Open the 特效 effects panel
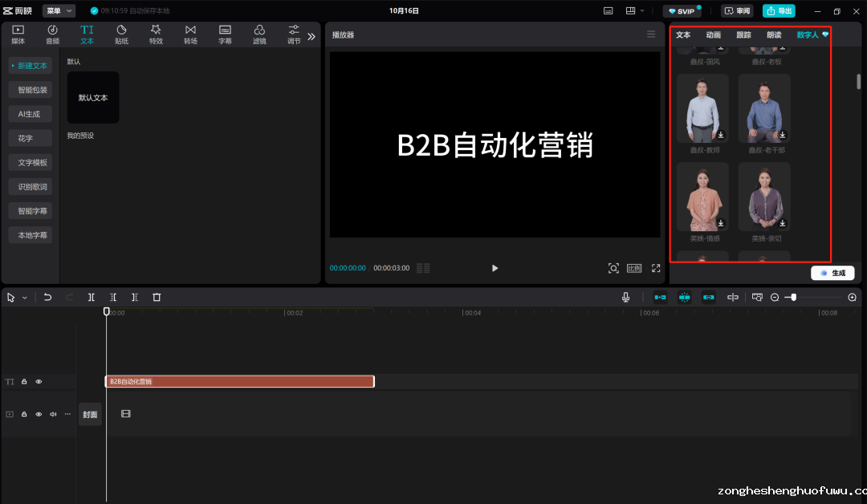Viewport: 867px width, 504px height. tap(156, 35)
